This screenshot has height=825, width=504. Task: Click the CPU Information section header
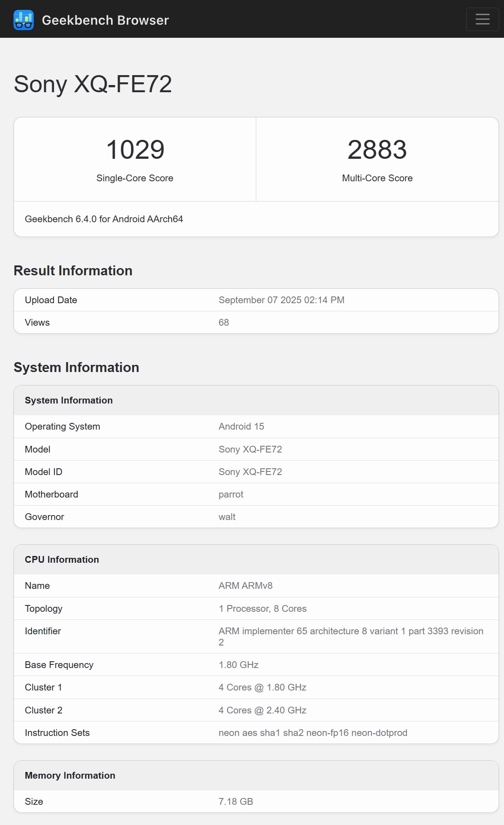62,560
